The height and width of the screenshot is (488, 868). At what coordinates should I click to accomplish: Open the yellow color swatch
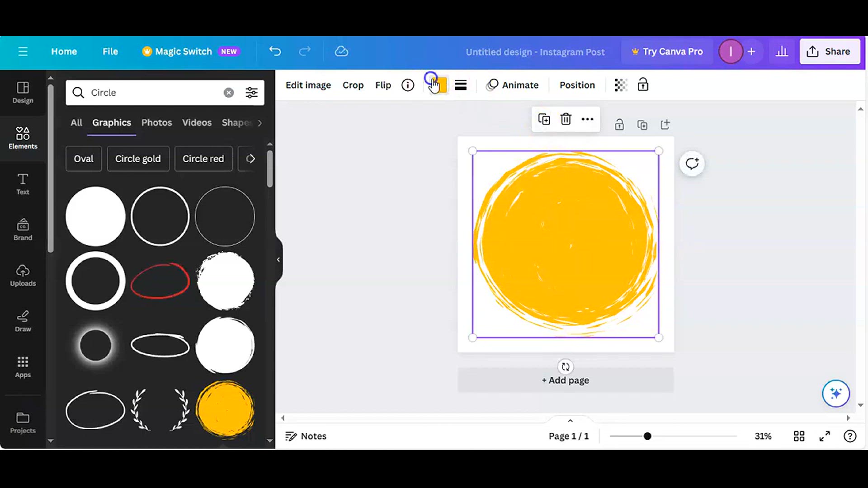coord(439,85)
